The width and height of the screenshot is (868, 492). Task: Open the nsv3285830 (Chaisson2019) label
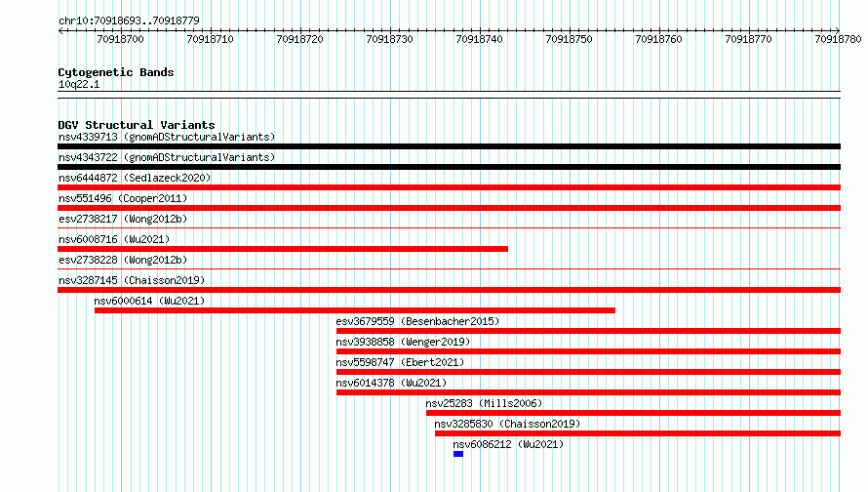[x=507, y=424]
